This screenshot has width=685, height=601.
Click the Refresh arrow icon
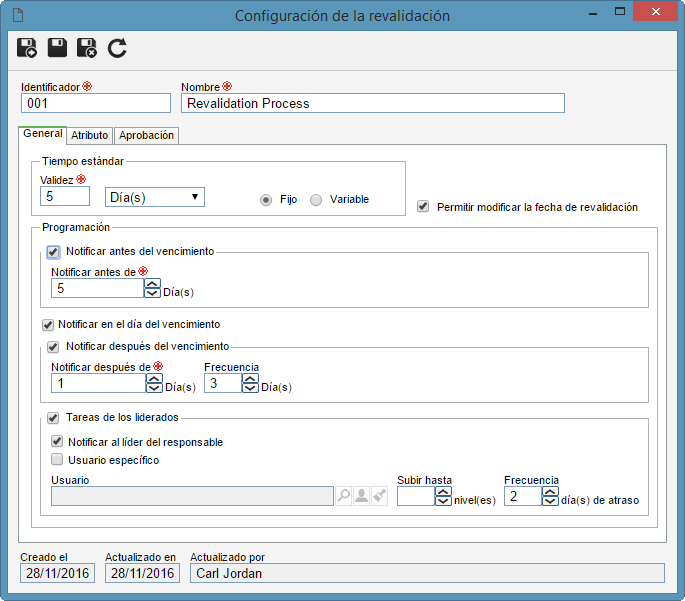click(117, 48)
